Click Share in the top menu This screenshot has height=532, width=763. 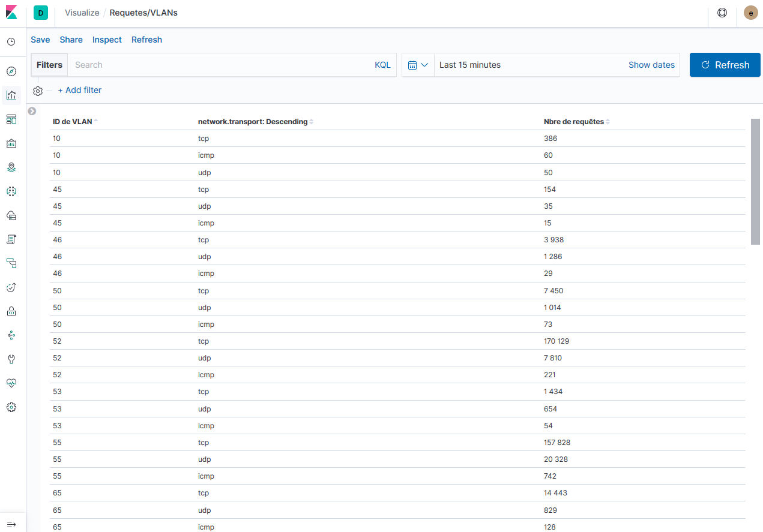(x=71, y=40)
